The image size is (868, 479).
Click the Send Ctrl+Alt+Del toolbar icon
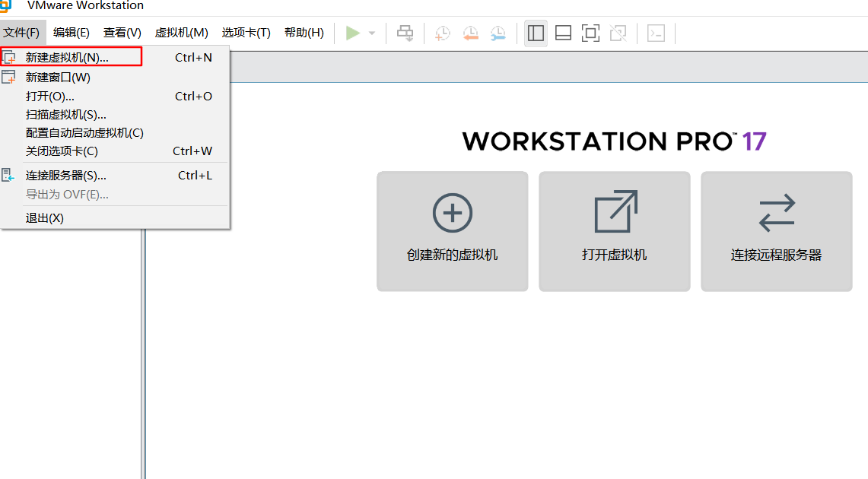point(405,33)
